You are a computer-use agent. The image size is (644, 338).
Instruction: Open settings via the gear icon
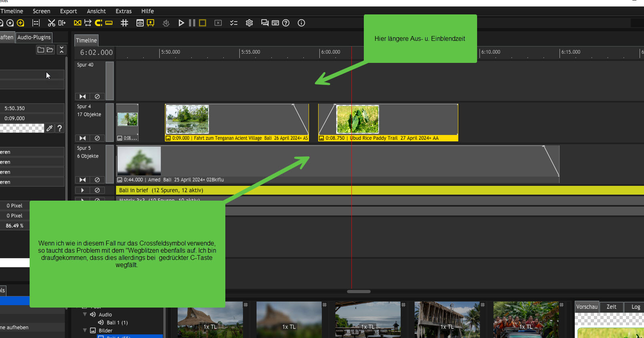pyautogui.click(x=249, y=23)
